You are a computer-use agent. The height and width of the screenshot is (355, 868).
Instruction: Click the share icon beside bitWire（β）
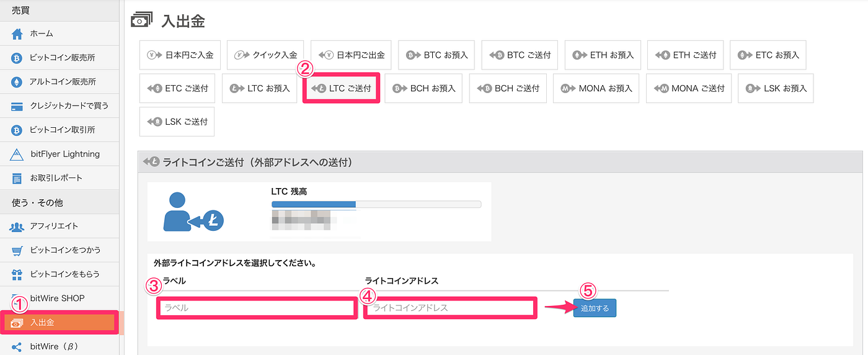[x=17, y=347]
